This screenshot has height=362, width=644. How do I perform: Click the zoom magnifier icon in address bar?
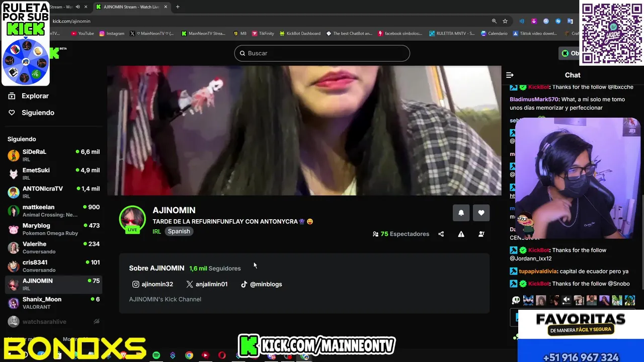click(494, 21)
